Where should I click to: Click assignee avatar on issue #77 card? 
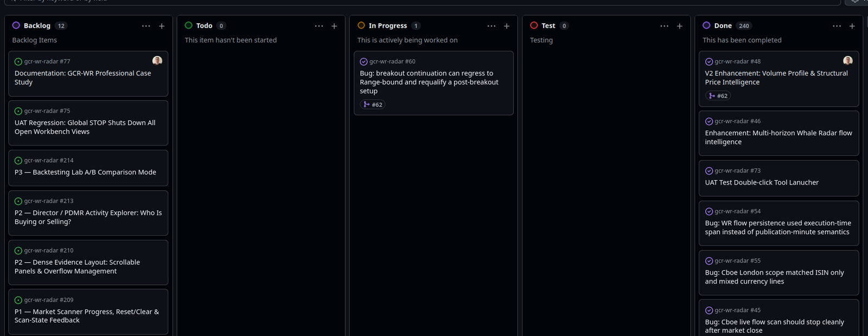tap(157, 60)
